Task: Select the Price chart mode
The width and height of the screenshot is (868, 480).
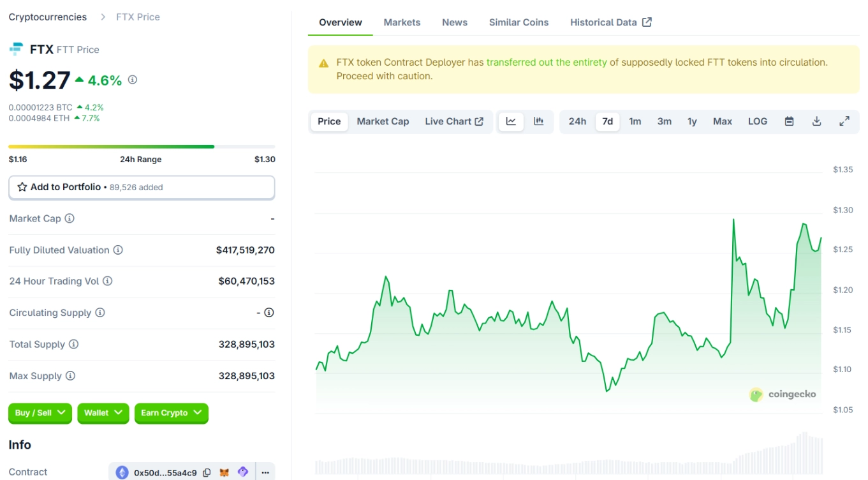Action: pyautogui.click(x=329, y=121)
